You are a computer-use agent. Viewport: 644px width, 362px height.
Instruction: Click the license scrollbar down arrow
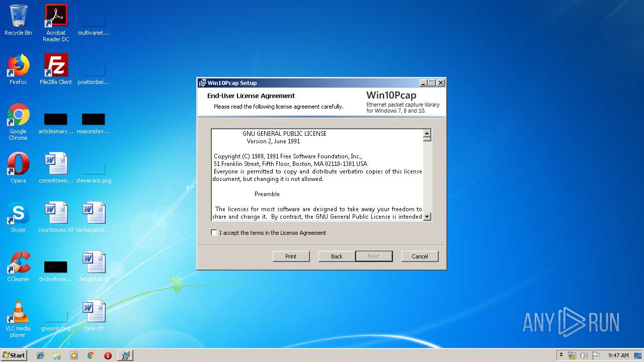click(x=427, y=217)
